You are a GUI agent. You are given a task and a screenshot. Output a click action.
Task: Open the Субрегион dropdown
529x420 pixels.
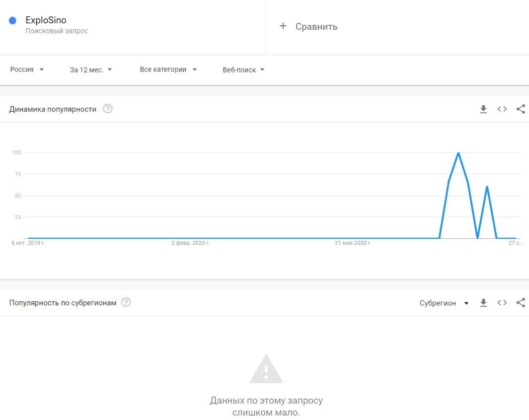tap(444, 303)
